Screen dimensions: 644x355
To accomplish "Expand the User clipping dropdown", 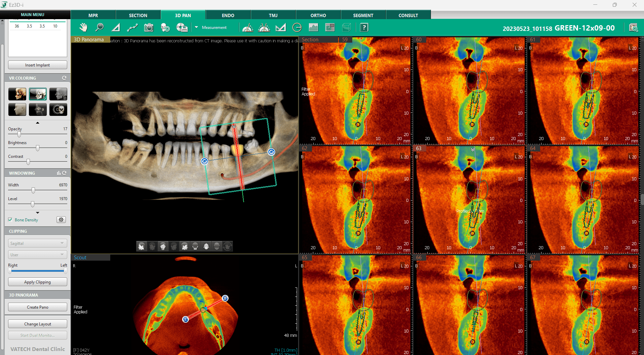I will (37, 255).
